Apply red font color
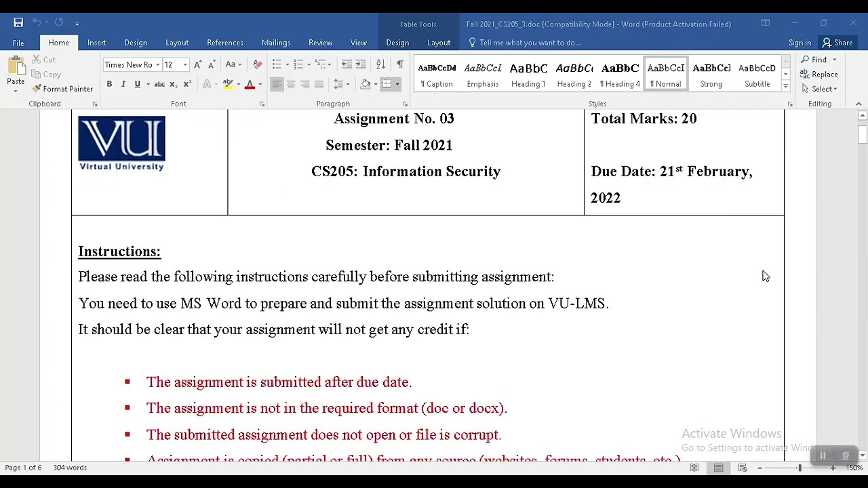The image size is (868, 488). coord(250,84)
